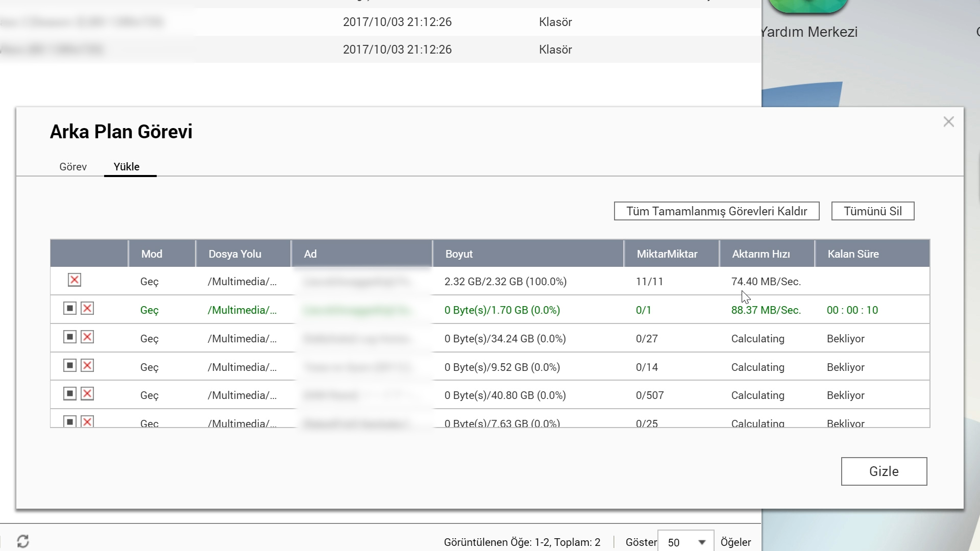Select 0 Byte(s)/34.24 GB (0.0%) cell
This screenshot has height=551, width=980.
coord(505,339)
